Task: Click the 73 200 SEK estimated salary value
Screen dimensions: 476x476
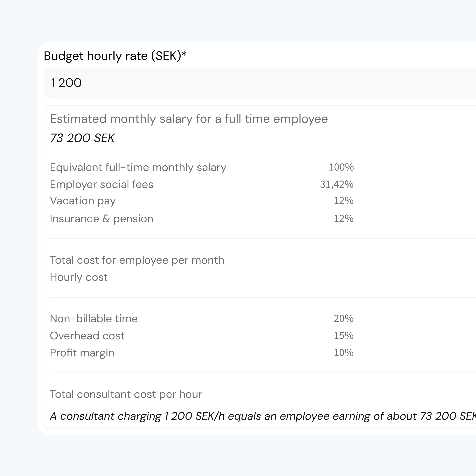Action: [82, 138]
